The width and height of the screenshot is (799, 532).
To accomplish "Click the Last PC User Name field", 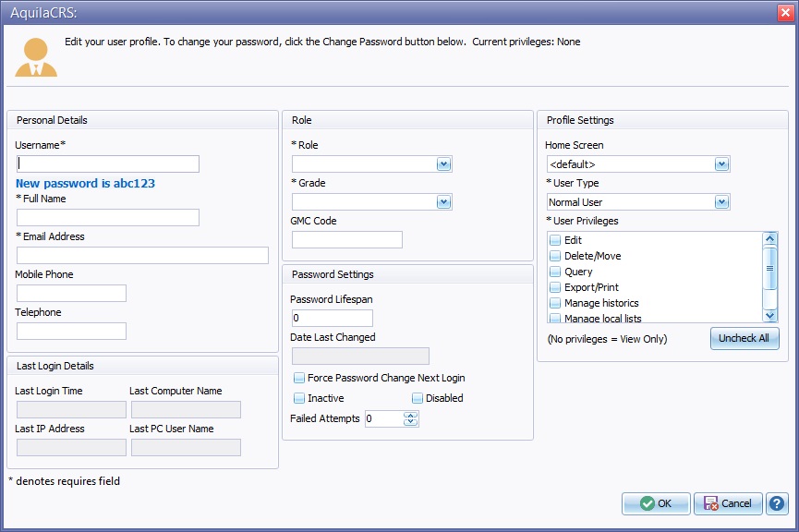I will point(186,447).
